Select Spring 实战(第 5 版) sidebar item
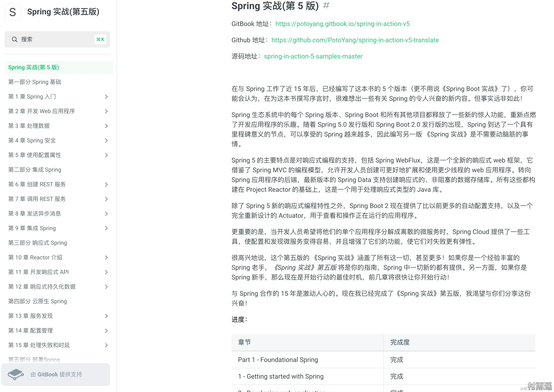The image size is (554, 392). [x=34, y=67]
